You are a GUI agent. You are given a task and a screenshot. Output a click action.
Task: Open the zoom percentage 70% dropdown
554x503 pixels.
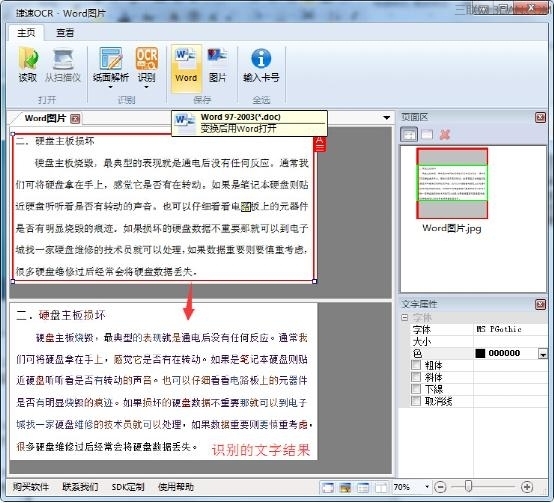pyautogui.click(x=427, y=487)
